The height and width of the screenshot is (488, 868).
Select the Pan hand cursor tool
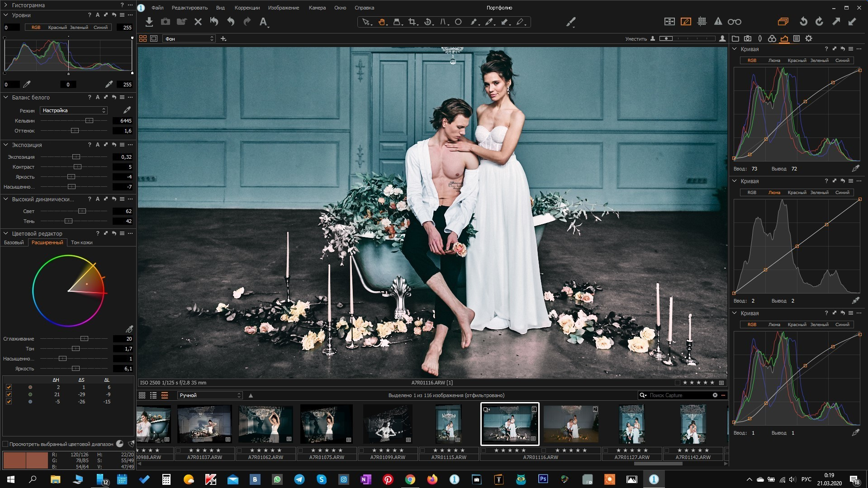382,22
